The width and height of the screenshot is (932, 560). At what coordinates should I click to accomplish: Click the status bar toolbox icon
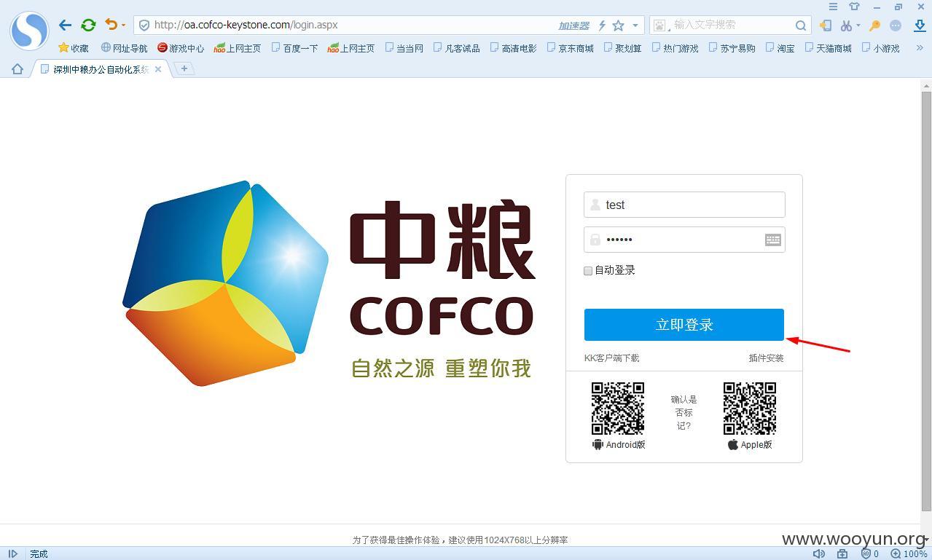pos(842,553)
